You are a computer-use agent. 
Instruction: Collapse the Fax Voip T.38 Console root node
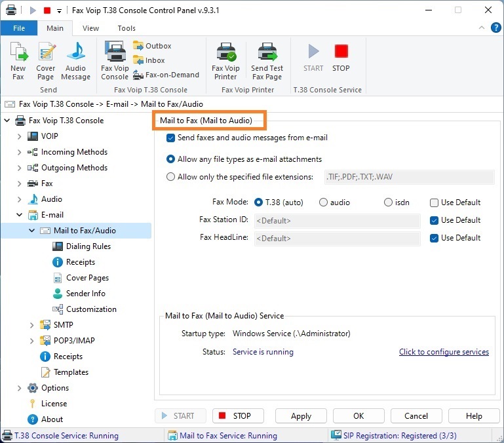[7, 121]
